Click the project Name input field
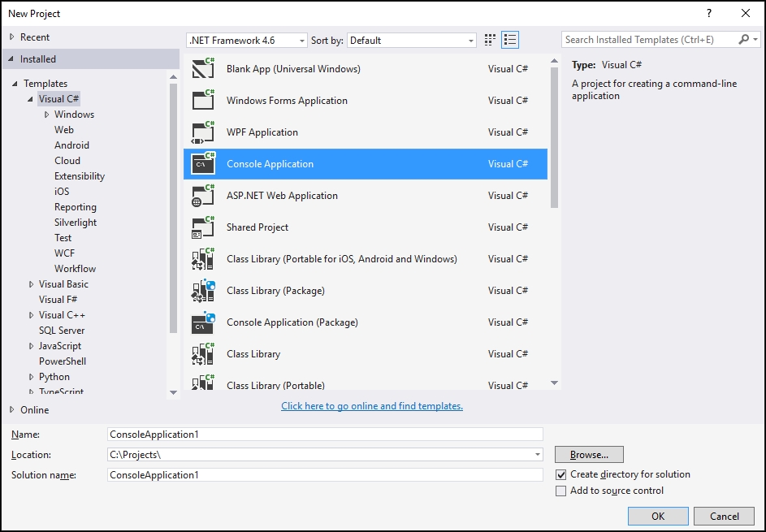The image size is (766, 532). 325,435
